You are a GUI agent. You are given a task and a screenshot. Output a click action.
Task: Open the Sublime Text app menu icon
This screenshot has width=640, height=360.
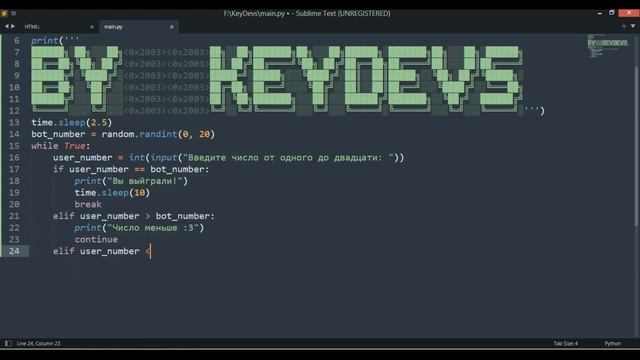click(4, 13)
